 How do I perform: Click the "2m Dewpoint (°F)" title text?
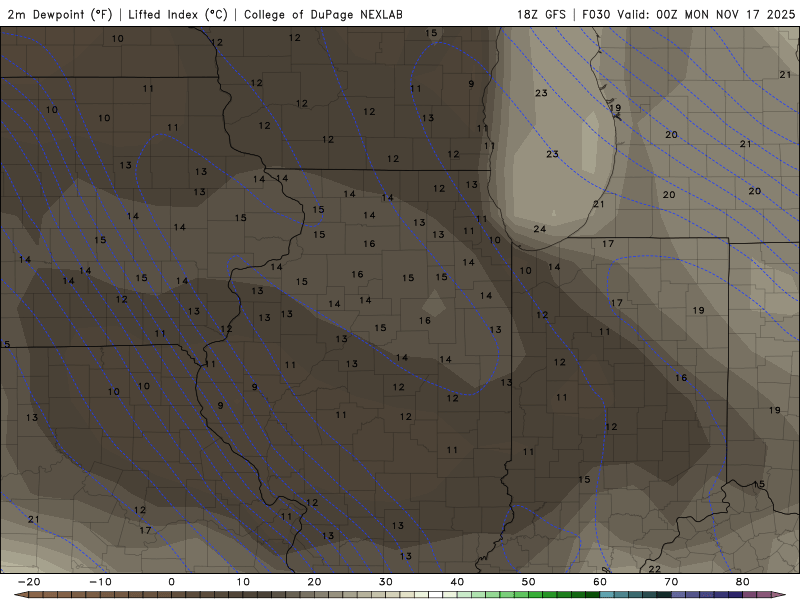point(60,14)
